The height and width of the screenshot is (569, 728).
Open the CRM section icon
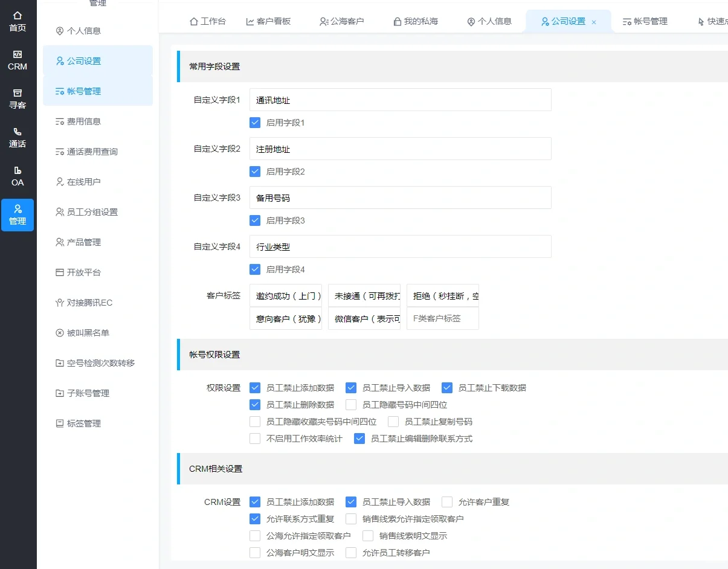click(18, 54)
